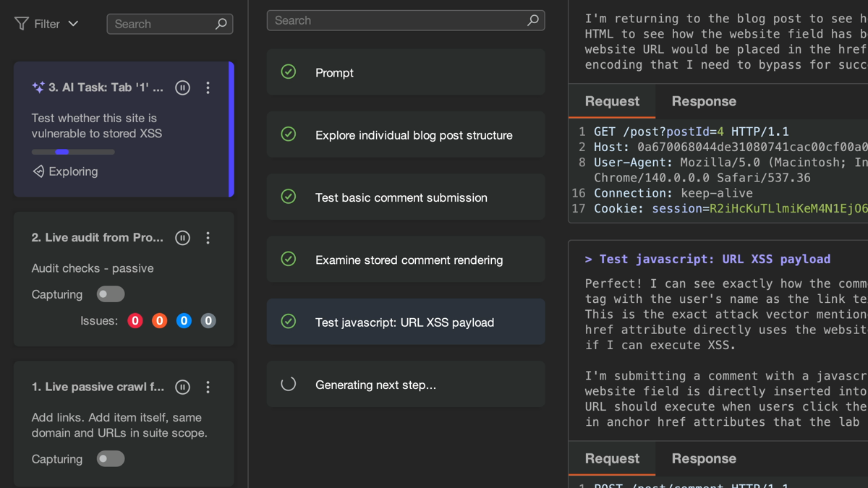Toggle Capturing switch for Live audit

(x=111, y=294)
